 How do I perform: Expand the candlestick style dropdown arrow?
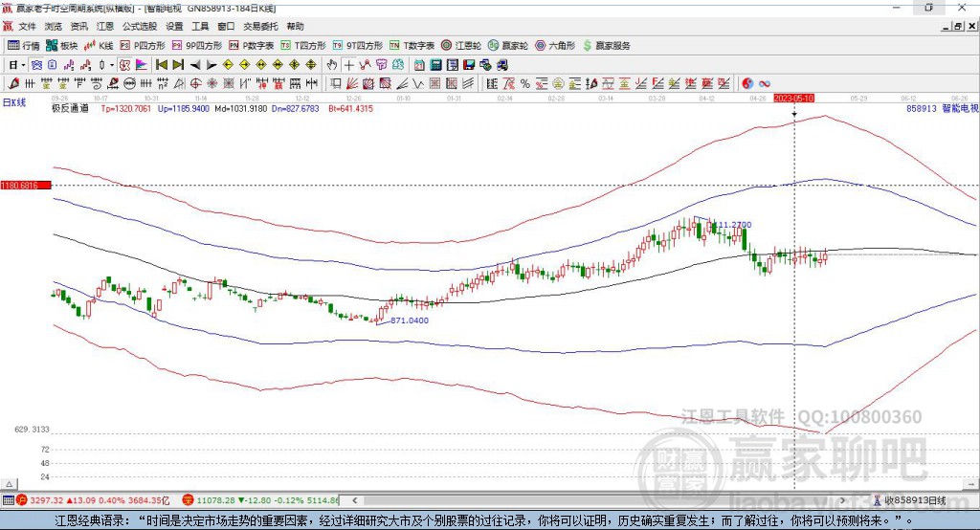point(112,65)
